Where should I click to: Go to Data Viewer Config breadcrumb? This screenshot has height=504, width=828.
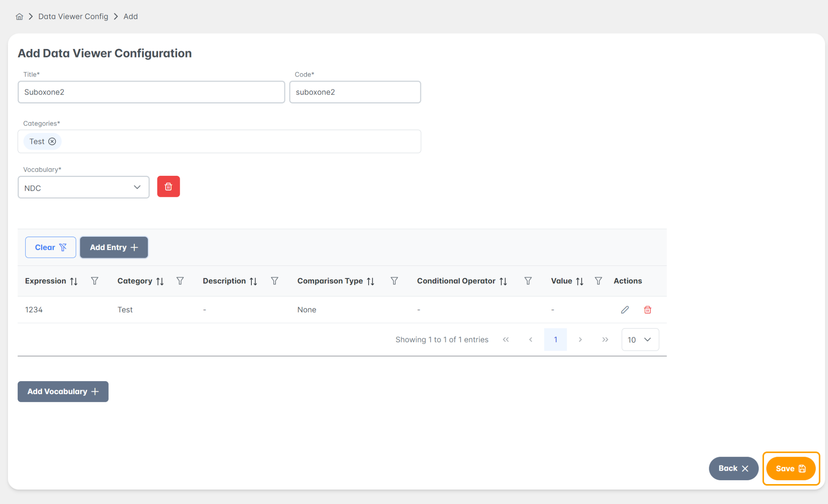coord(73,16)
